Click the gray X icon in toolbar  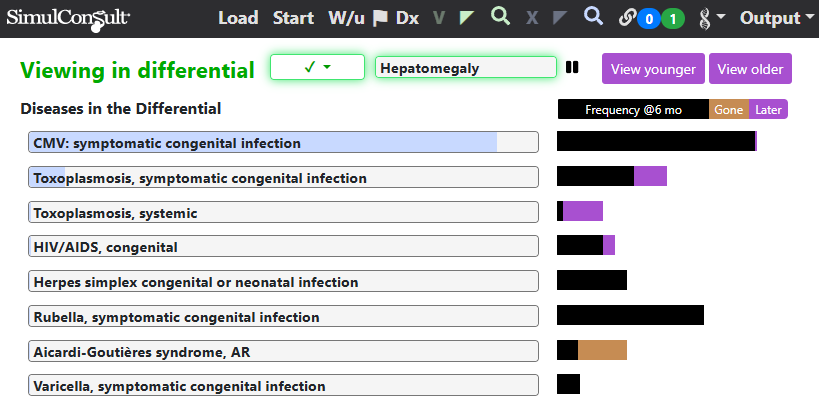[x=532, y=18]
